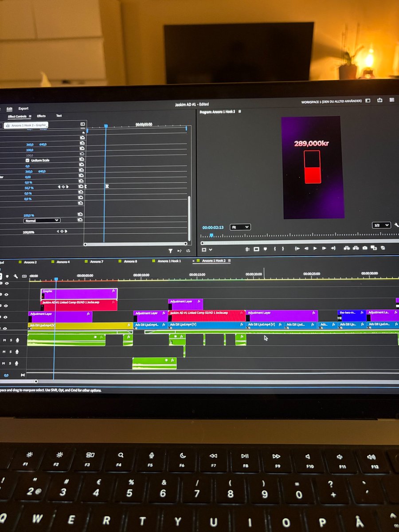Open the 1/2 playback resolution dropdown
This screenshot has height=532, width=399.
click(x=380, y=225)
